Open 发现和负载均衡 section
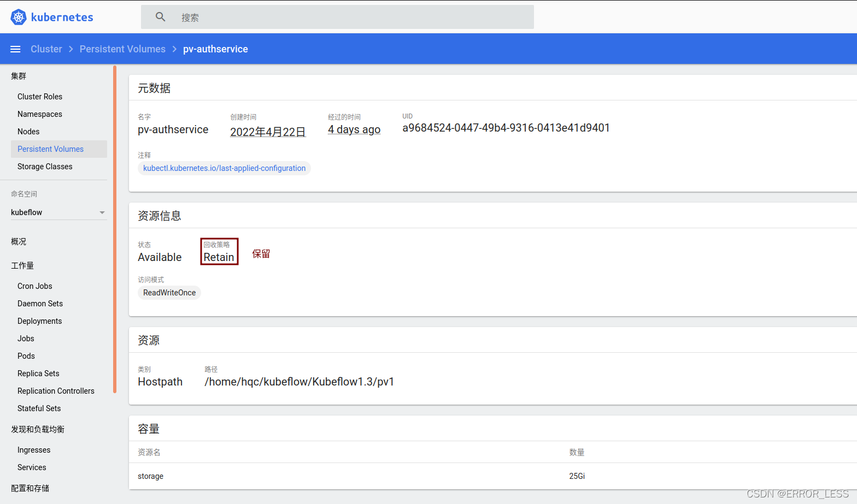This screenshot has height=504, width=857. click(38, 429)
